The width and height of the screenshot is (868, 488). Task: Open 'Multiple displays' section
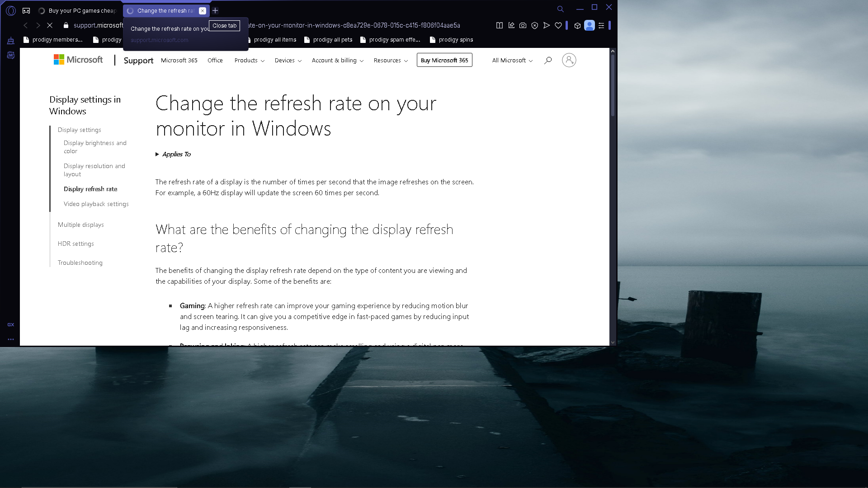tap(81, 225)
